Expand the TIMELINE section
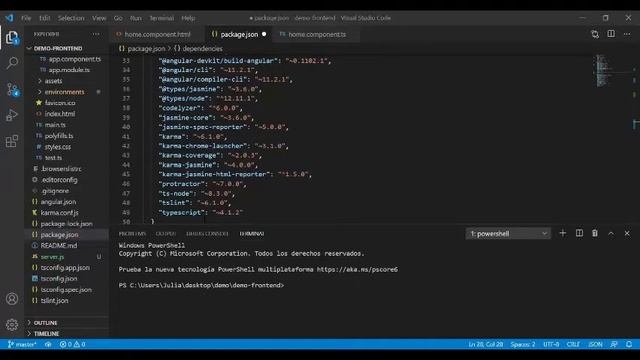 pos(46,334)
